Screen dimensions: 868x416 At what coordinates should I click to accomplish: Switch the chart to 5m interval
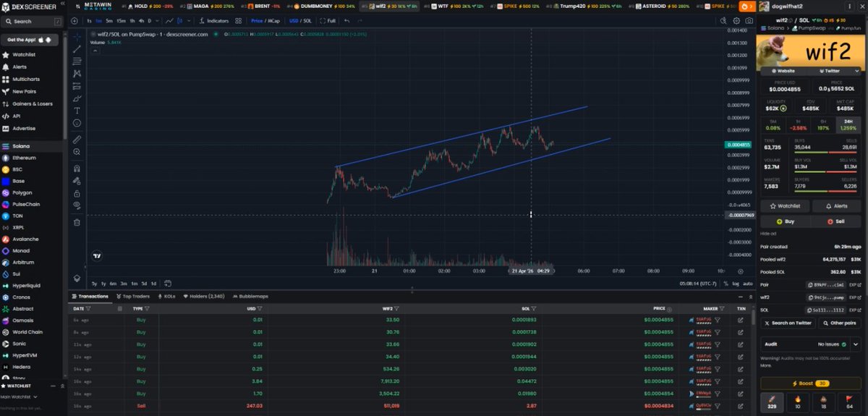[109, 21]
